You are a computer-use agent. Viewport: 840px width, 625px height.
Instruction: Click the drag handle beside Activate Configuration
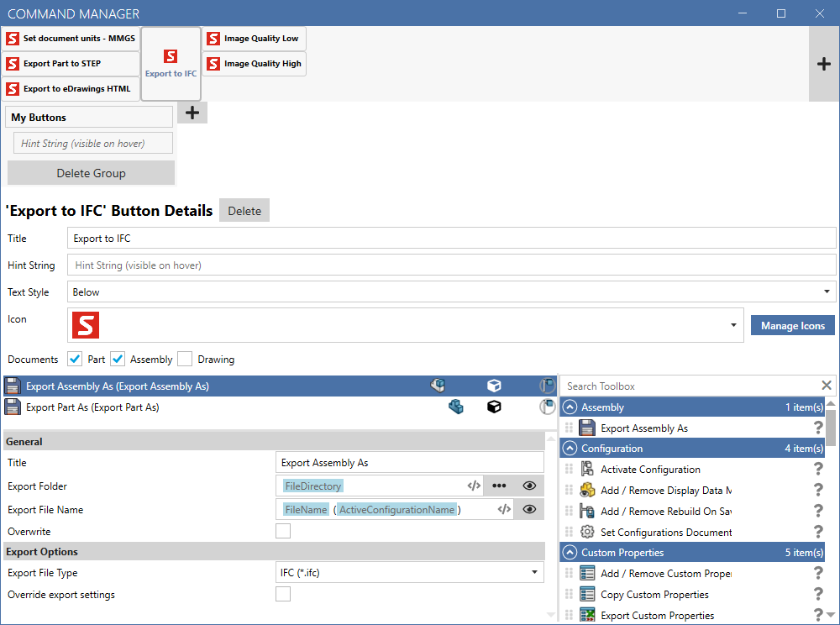coord(569,469)
